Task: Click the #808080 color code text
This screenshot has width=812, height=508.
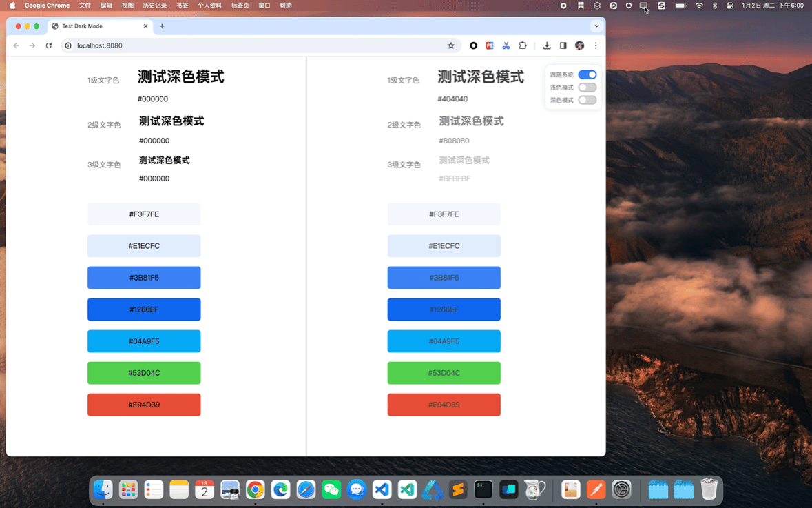Action: (x=454, y=141)
